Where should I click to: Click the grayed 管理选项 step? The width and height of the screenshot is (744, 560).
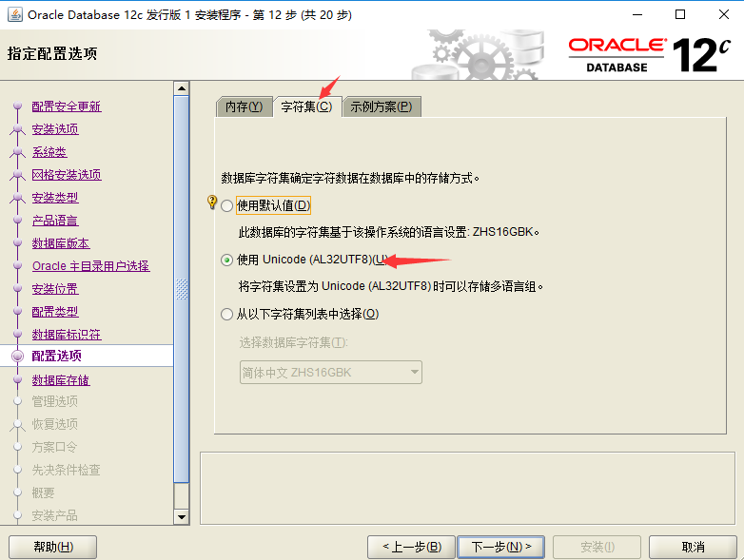54,401
